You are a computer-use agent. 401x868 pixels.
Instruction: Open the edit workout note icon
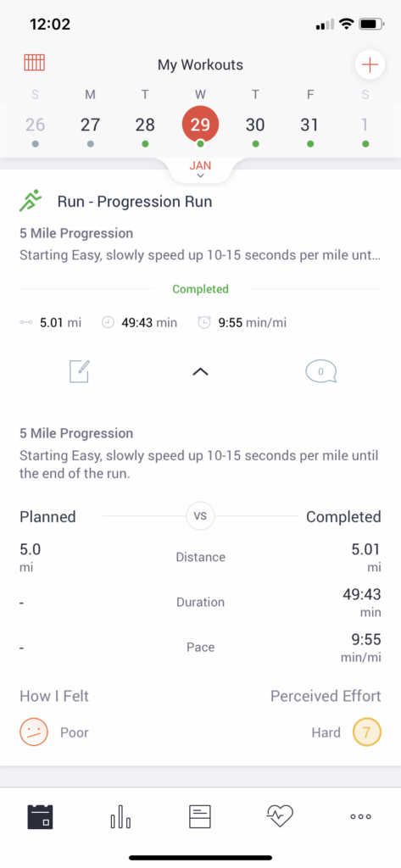click(80, 371)
